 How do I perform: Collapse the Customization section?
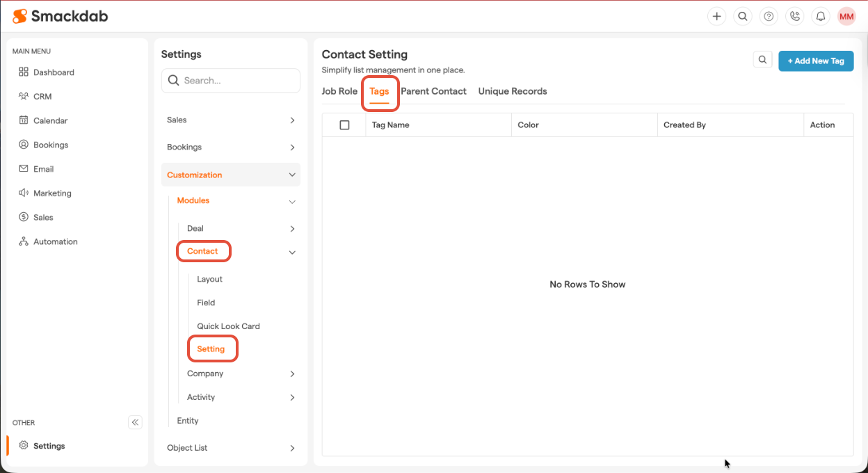click(x=230, y=175)
